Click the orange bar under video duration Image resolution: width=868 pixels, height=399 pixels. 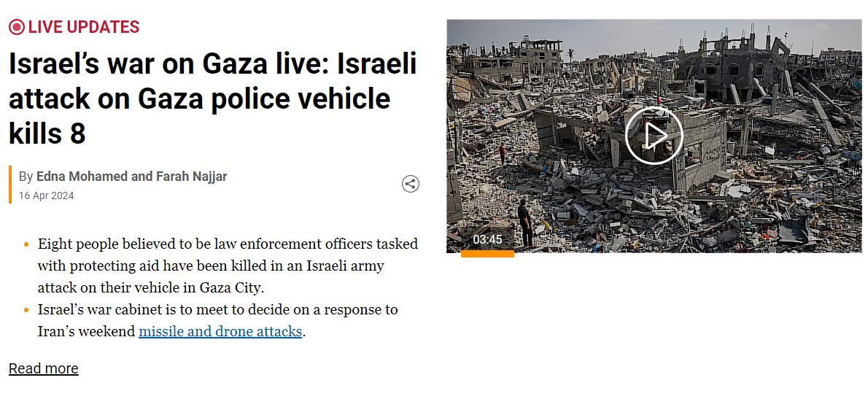[x=487, y=254]
